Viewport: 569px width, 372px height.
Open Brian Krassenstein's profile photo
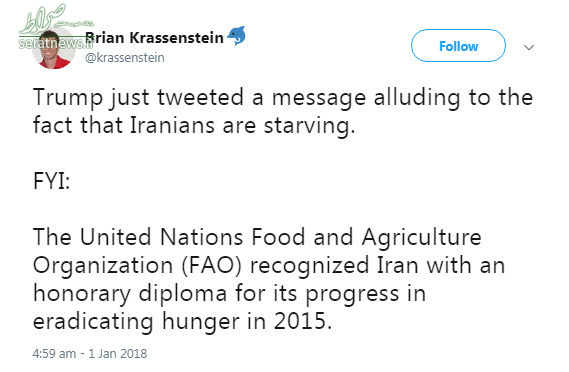point(54,49)
